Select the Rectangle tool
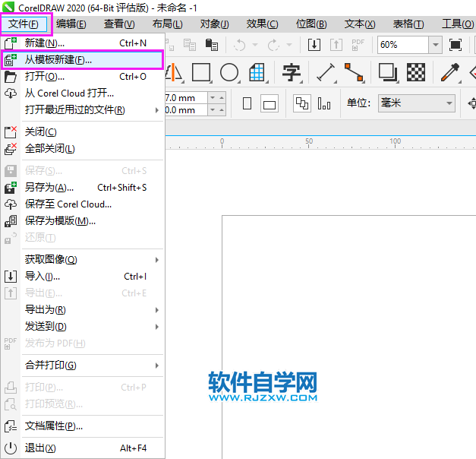The image size is (476, 459). tap(201, 72)
